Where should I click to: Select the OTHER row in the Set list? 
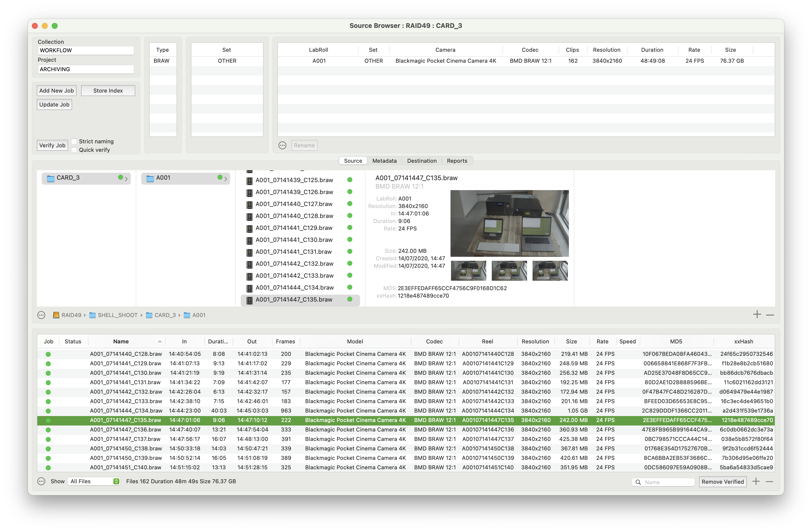point(227,61)
